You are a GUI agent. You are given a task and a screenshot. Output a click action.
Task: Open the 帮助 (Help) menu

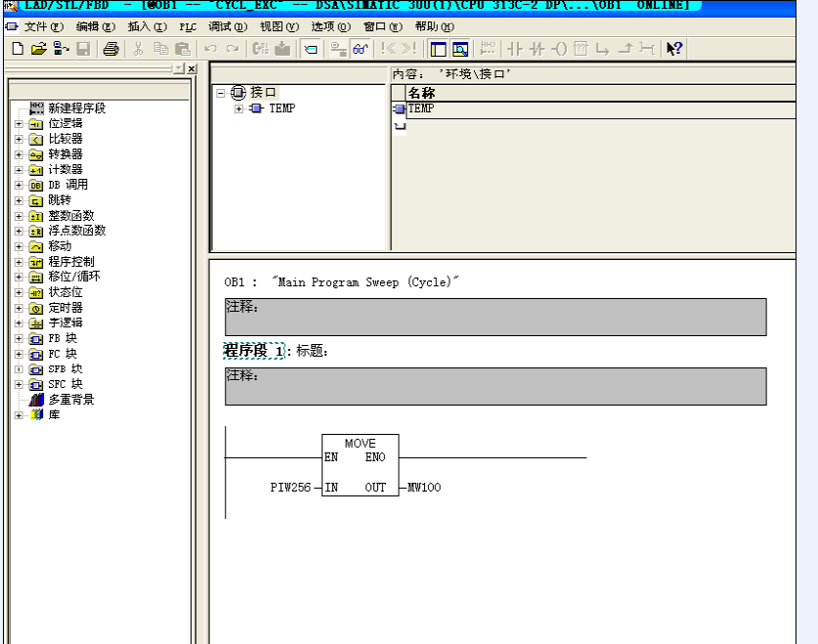(x=435, y=26)
